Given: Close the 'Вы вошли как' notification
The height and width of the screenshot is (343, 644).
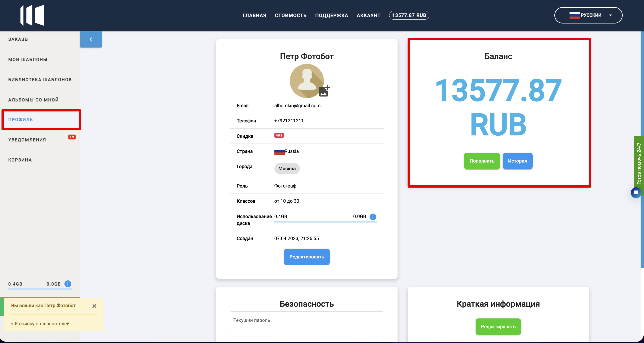Looking at the screenshot, I should point(94,306).
